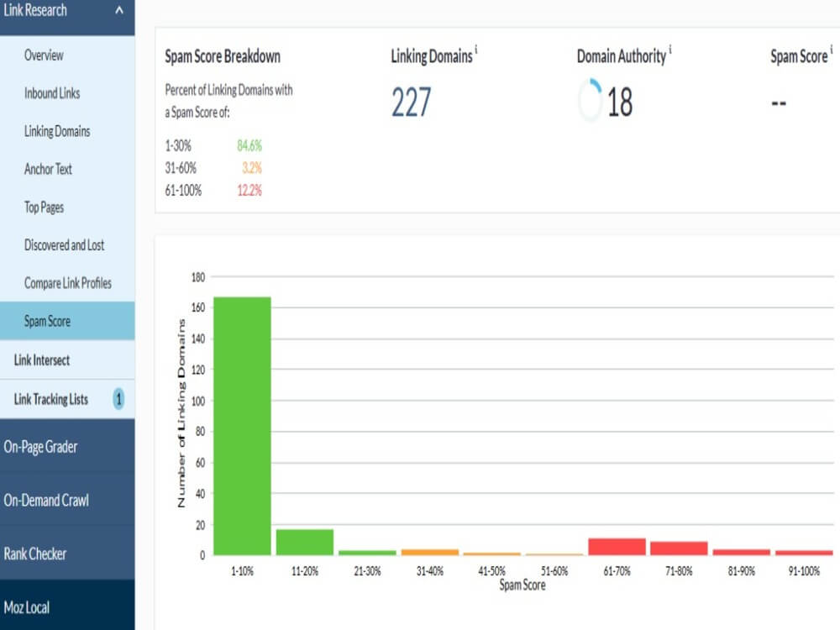Open Linking Domains in sidebar
This screenshot has height=630, width=840.
(57, 131)
